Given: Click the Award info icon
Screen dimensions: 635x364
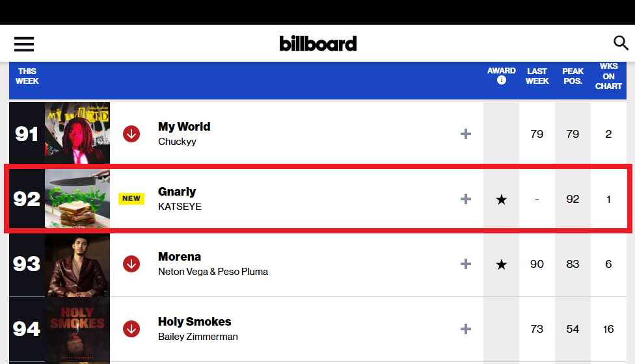Looking at the screenshot, I should click(x=502, y=80).
